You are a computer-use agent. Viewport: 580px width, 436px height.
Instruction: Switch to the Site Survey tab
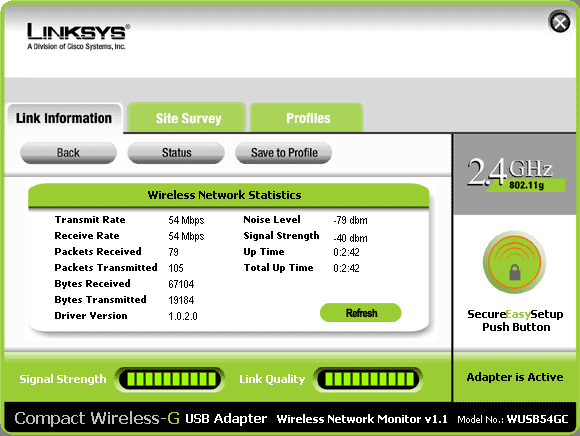coord(187,118)
